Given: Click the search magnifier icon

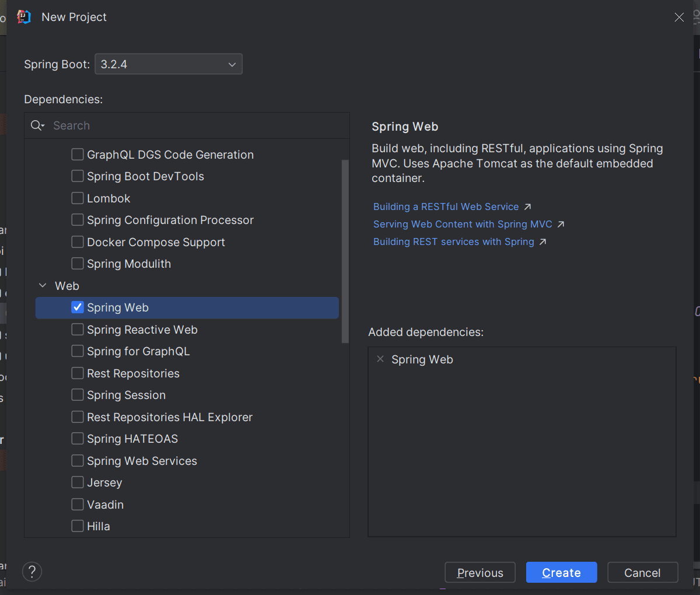Looking at the screenshot, I should pos(37,125).
